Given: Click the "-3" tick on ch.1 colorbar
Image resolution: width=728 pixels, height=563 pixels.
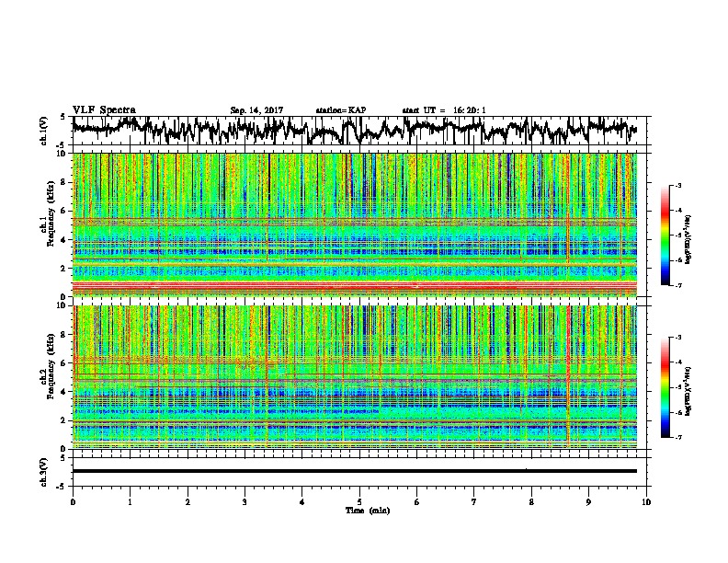Looking at the screenshot, I should [x=677, y=185].
